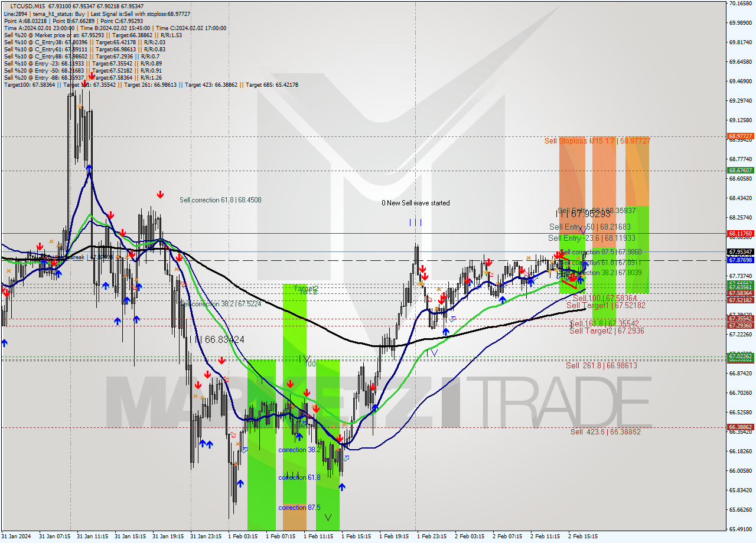Click the red 68.11760 price tag on axis
This screenshot has height=543, width=756.
[741, 233]
